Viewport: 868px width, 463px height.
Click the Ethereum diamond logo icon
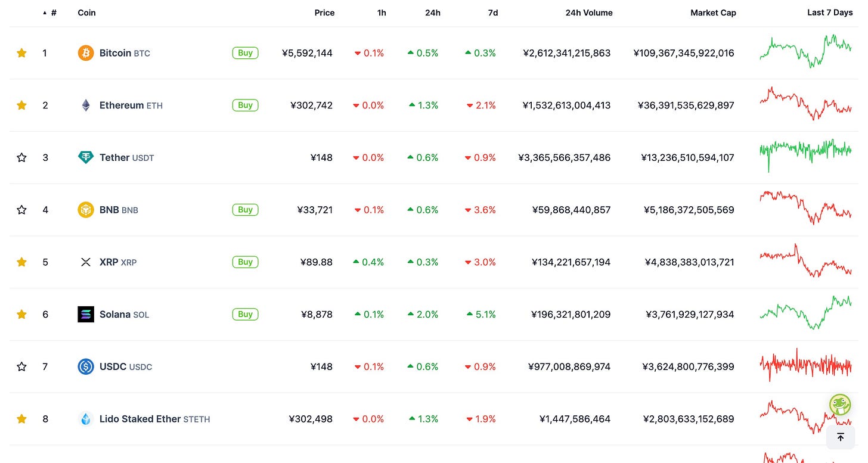click(86, 105)
